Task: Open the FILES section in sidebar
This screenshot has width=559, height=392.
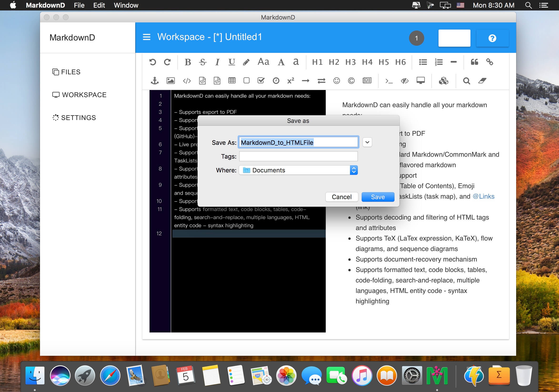Action: (66, 72)
